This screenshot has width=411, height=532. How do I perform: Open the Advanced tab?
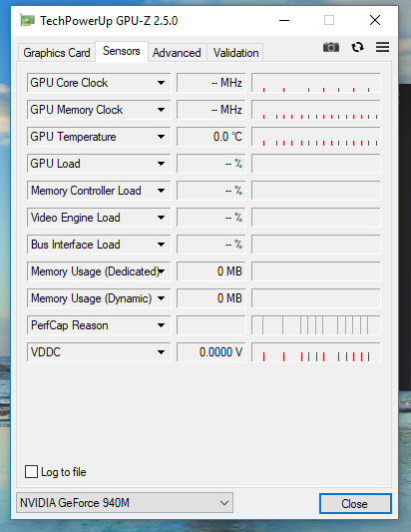point(177,53)
